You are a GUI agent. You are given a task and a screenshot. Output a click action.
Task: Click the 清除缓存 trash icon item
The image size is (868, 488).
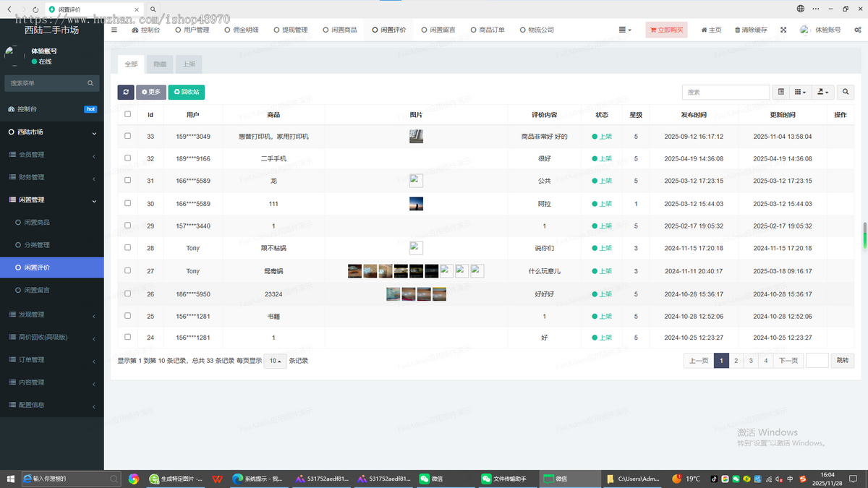(x=750, y=30)
